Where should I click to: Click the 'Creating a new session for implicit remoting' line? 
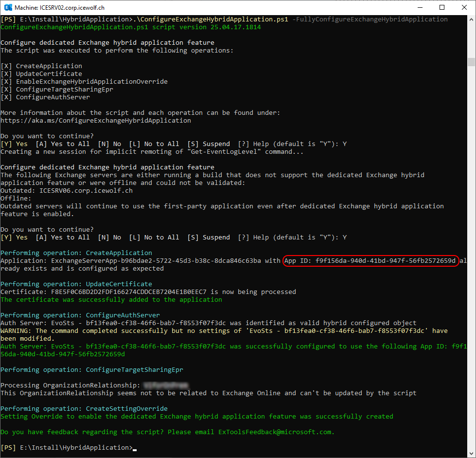152,152
